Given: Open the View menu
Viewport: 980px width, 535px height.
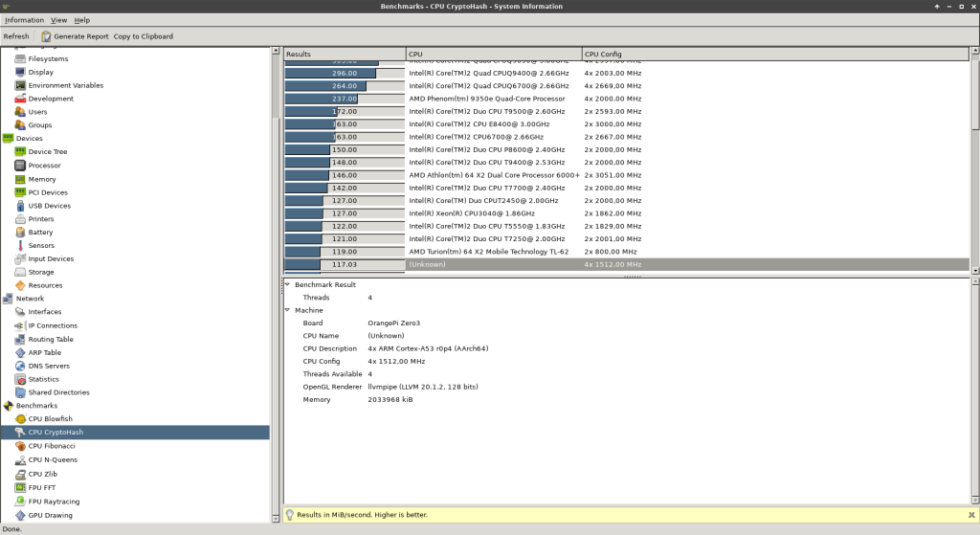Looking at the screenshot, I should (x=59, y=20).
